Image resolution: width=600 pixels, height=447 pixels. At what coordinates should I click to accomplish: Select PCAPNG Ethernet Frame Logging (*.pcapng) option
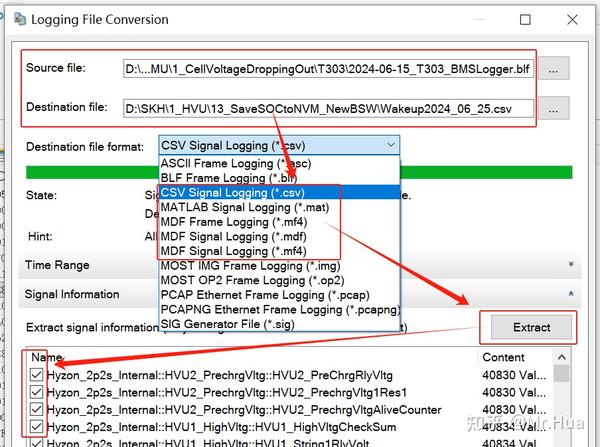coord(280,309)
